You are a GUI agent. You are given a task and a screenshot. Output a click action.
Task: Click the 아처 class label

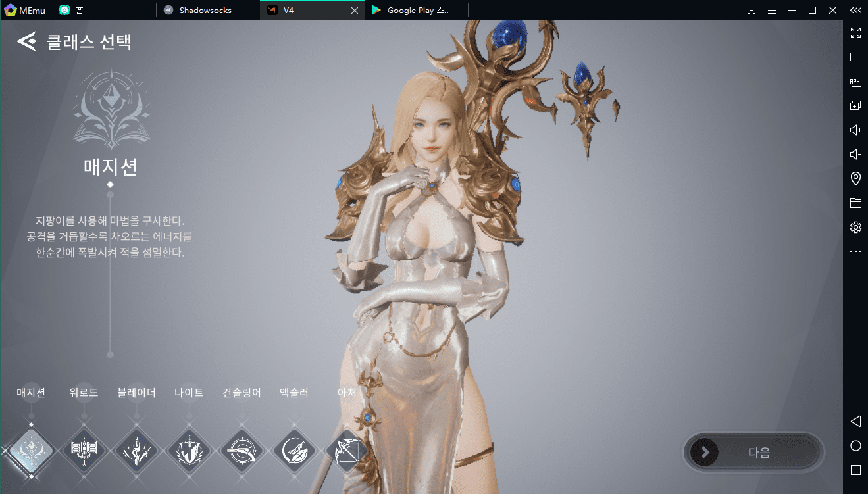coord(347,393)
